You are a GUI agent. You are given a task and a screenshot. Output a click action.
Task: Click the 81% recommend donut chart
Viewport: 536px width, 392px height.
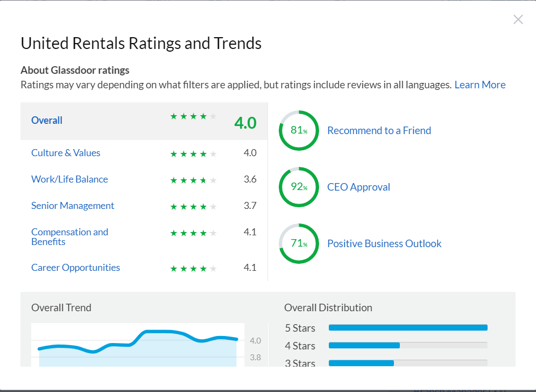pos(299,130)
